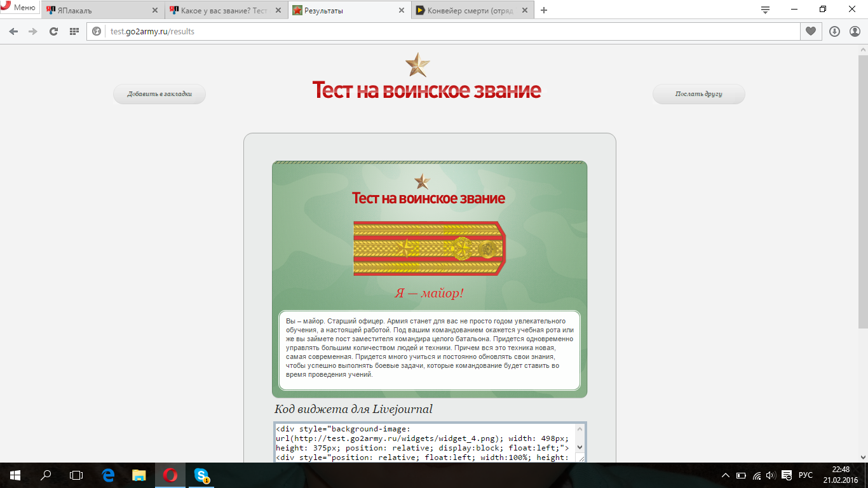Open the Opera Меню button
This screenshot has width=868, height=488.
[x=19, y=8]
